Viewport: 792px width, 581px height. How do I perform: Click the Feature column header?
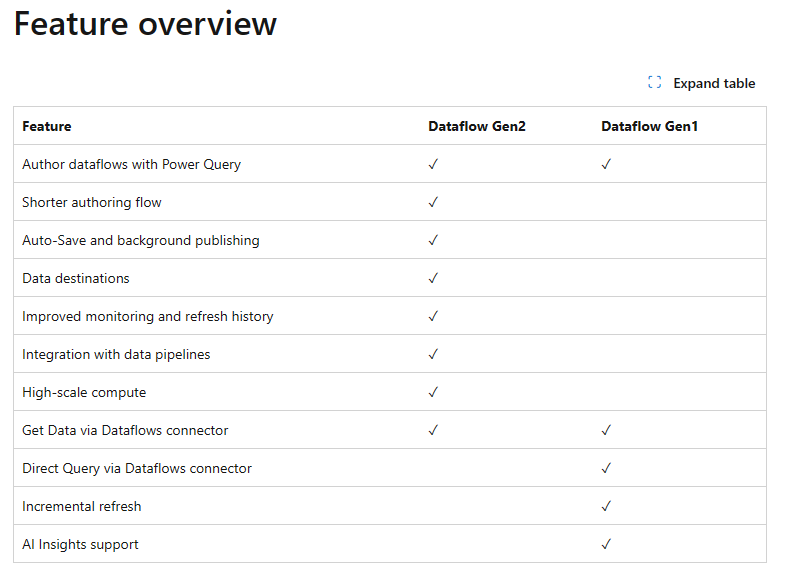click(47, 126)
